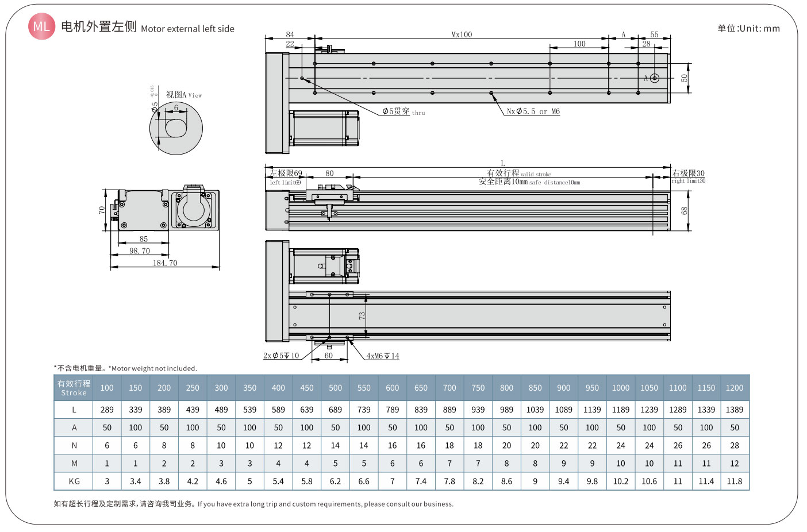The width and height of the screenshot is (807, 532).
Task: Click the subtitle 'Motor external left side'
Action: click(187, 29)
